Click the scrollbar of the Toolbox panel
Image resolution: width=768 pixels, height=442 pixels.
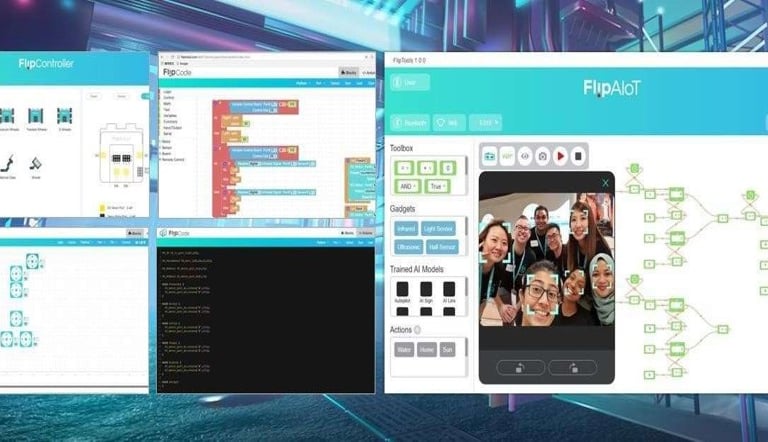point(466,166)
